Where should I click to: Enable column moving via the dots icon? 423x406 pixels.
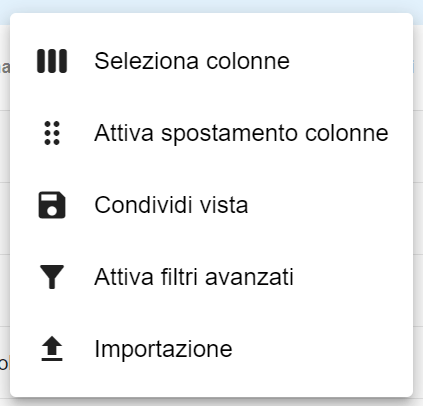click(52, 133)
